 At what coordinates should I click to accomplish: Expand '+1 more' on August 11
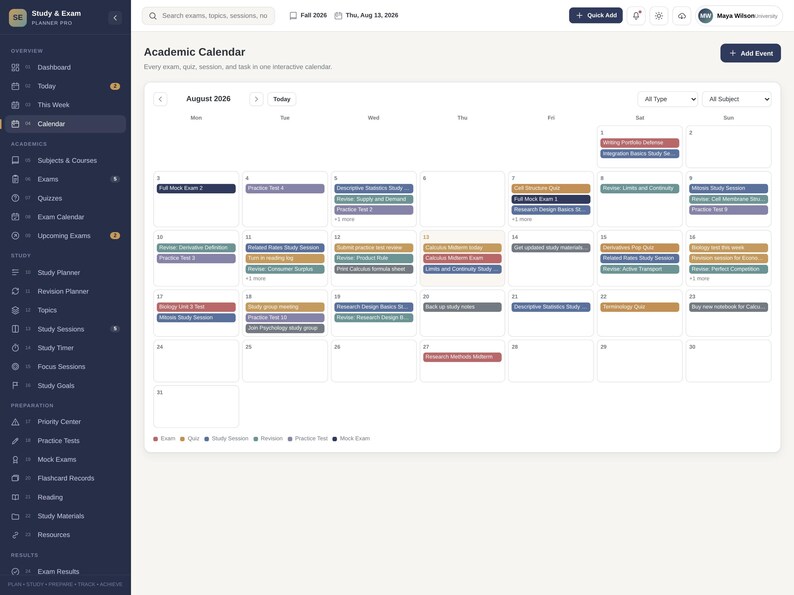[256, 279]
